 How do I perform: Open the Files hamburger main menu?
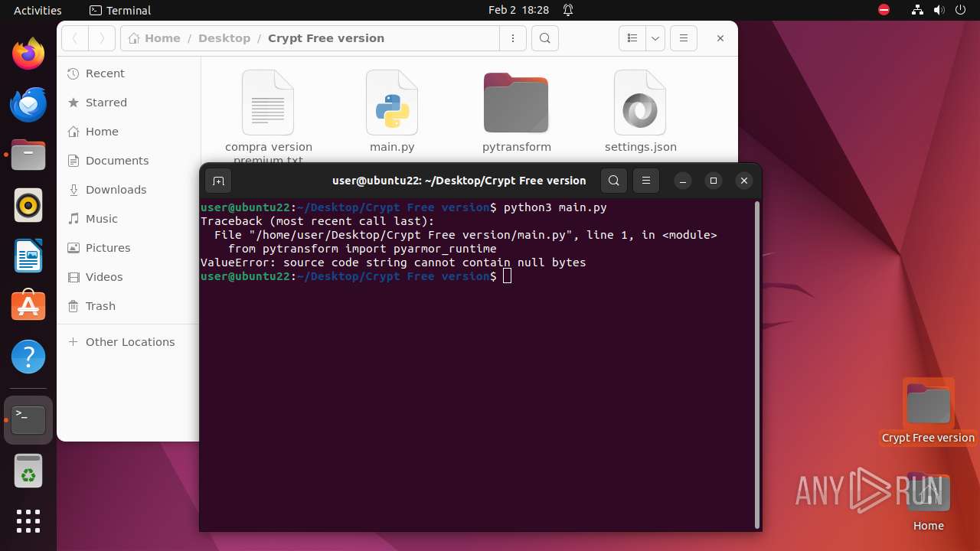(x=684, y=38)
